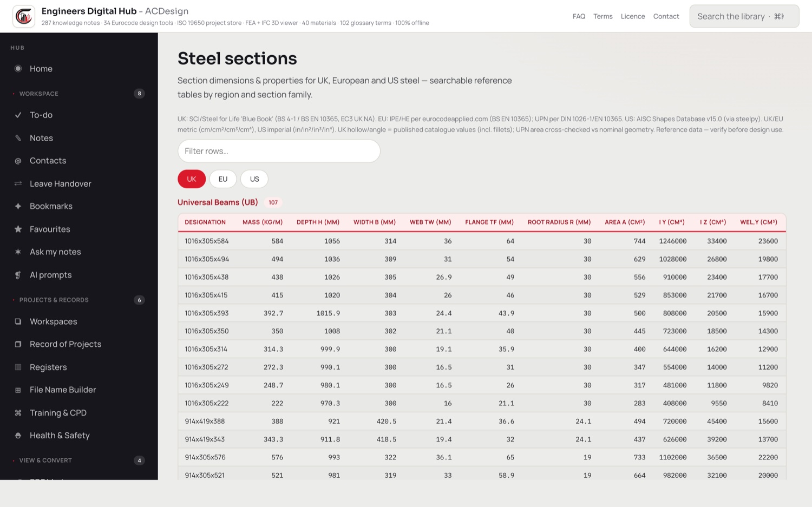Viewport: 812px width, 507px height.
Task: Click the Leave Handover arrows icon
Action: point(18,183)
